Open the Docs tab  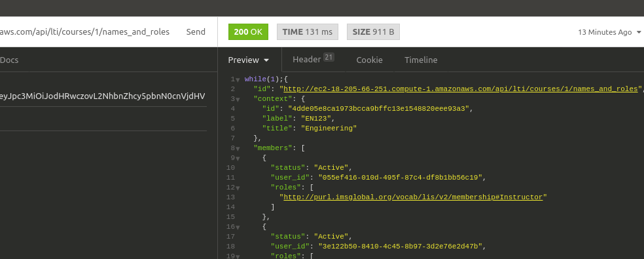pos(9,60)
